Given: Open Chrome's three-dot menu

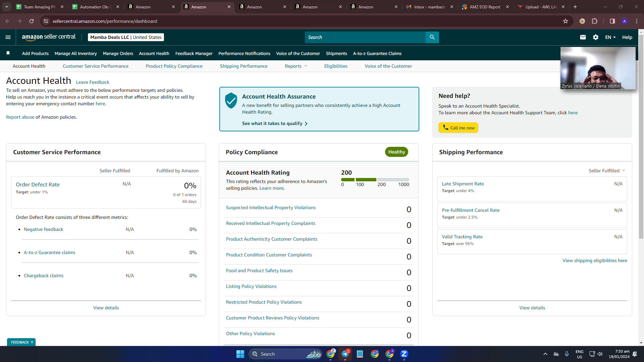Looking at the screenshot, I should pos(637,21).
